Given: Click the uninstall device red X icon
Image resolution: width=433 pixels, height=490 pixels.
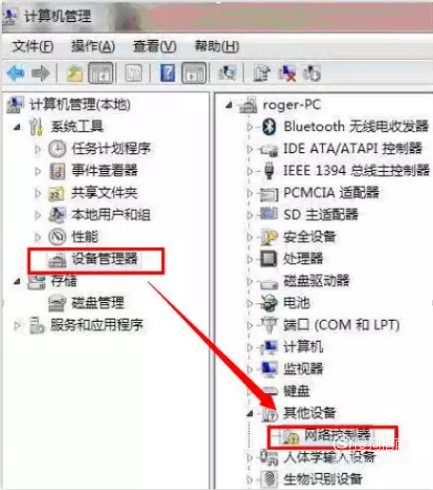Looking at the screenshot, I should (287, 73).
